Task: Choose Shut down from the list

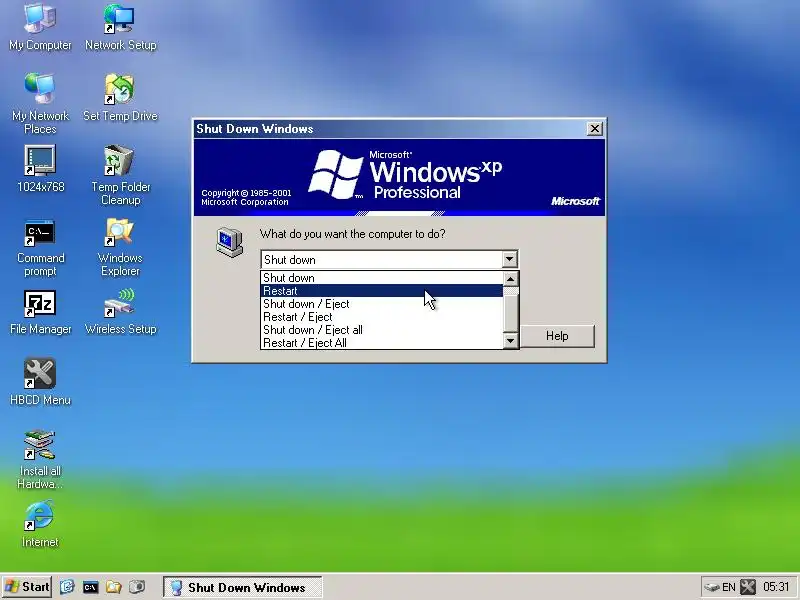Action: (382, 278)
